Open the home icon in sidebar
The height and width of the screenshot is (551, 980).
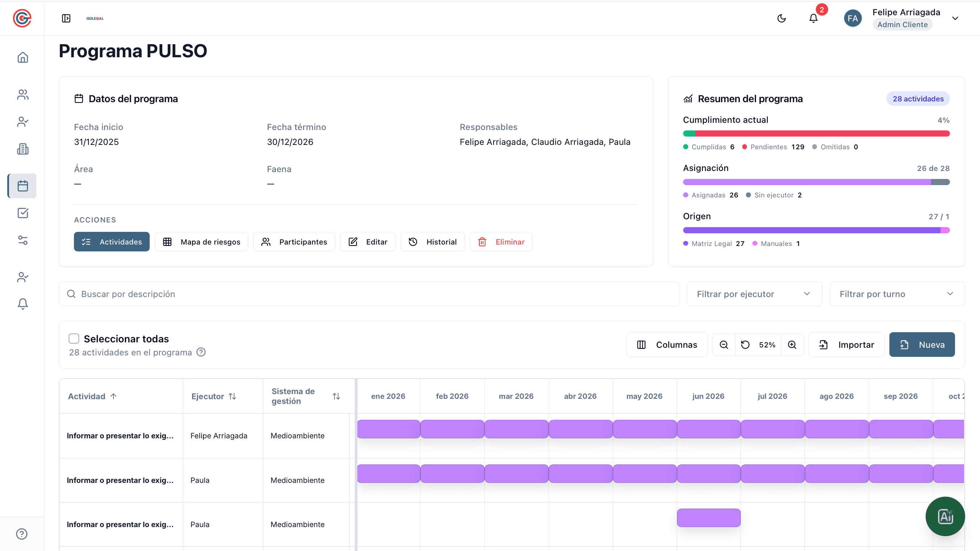click(23, 58)
